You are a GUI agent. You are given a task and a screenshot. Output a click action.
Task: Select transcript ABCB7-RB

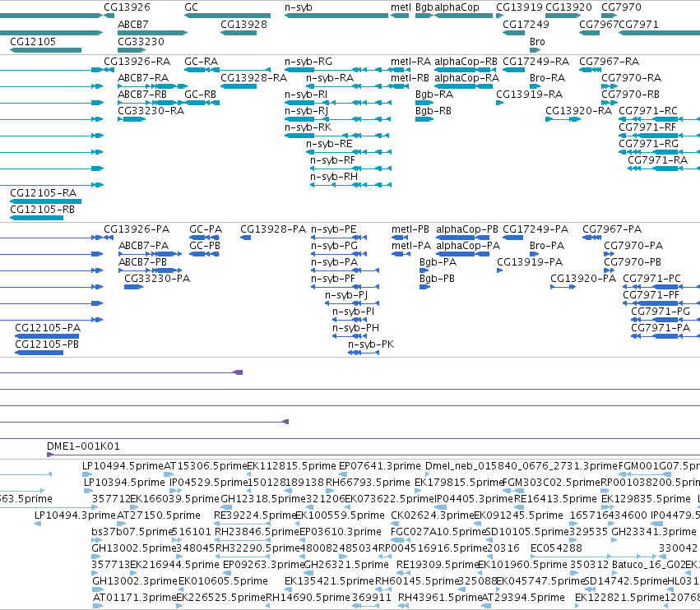click(x=153, y=103)
